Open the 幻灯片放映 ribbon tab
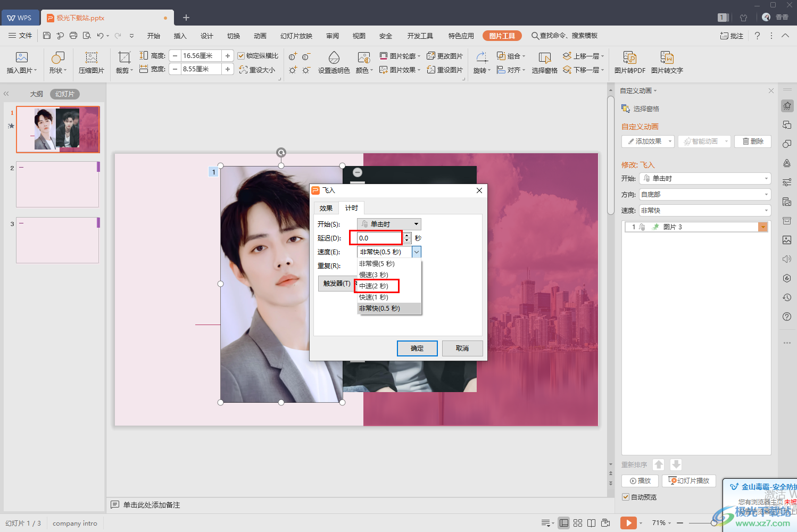Viewport: 797px width, 532px height. 296,36
